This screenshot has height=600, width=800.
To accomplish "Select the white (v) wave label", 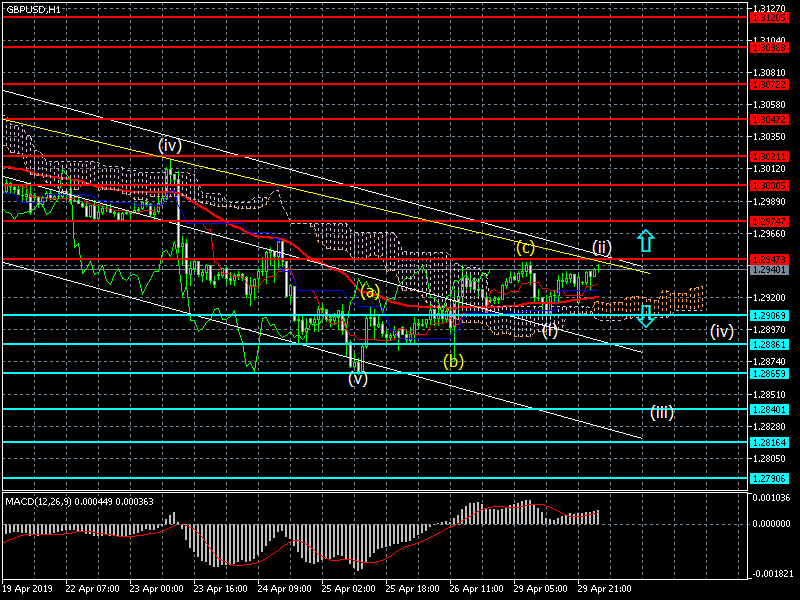I will pyautogui.click(x=358, y=379).
